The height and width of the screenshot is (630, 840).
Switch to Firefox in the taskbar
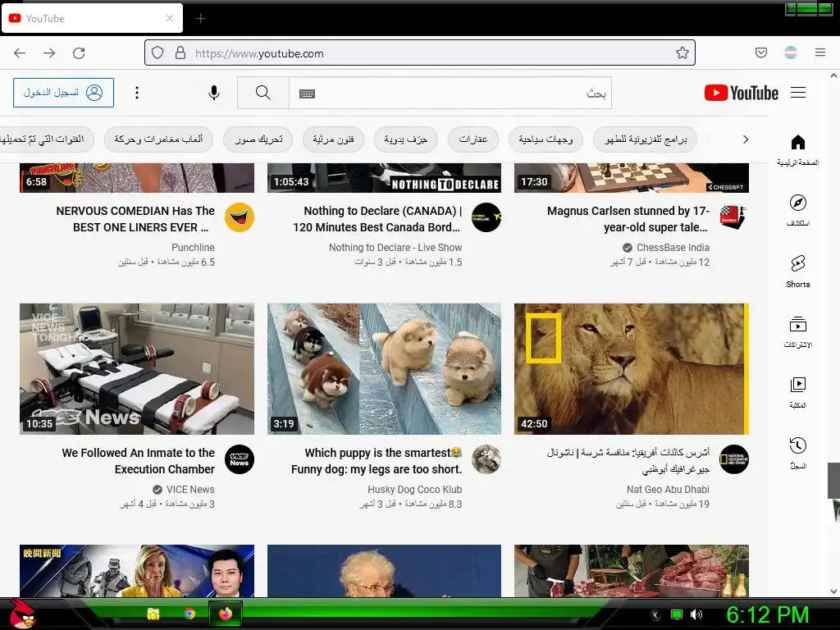(226, 614)
